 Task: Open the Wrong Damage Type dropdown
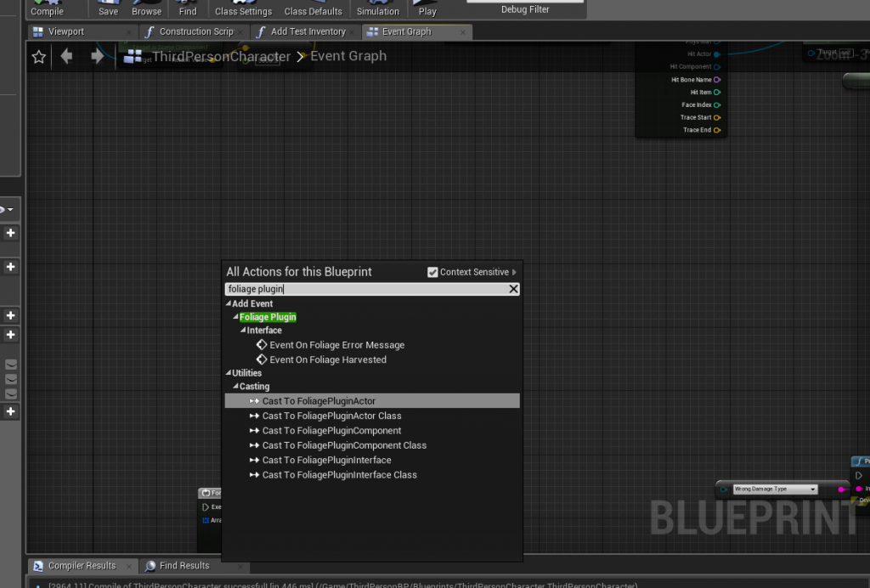[775, 489]
